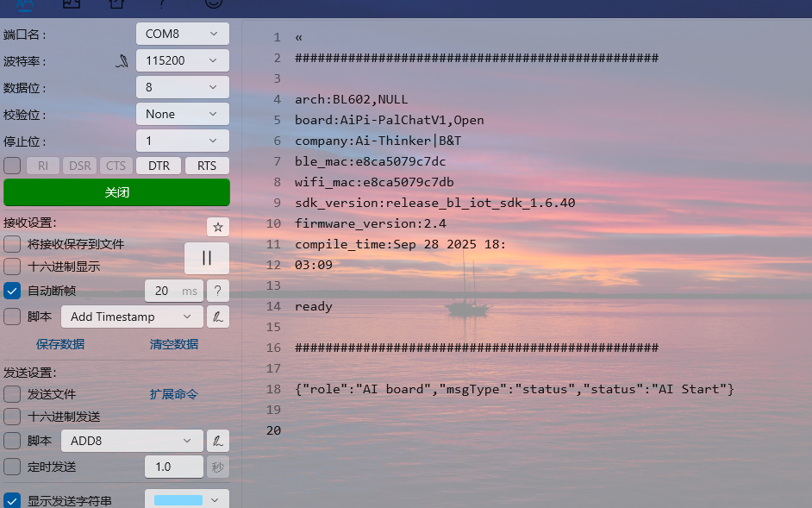Screen dimensions: 812x508
Task: Expand the 115200 baud rate dropdown
Action: coord(182,61)
